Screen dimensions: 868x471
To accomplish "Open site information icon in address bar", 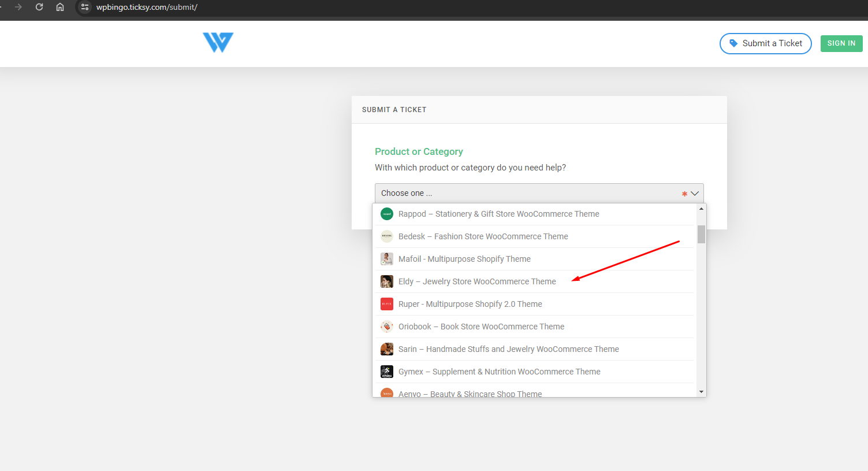I will pyautogui.click(x=85, y=7).
